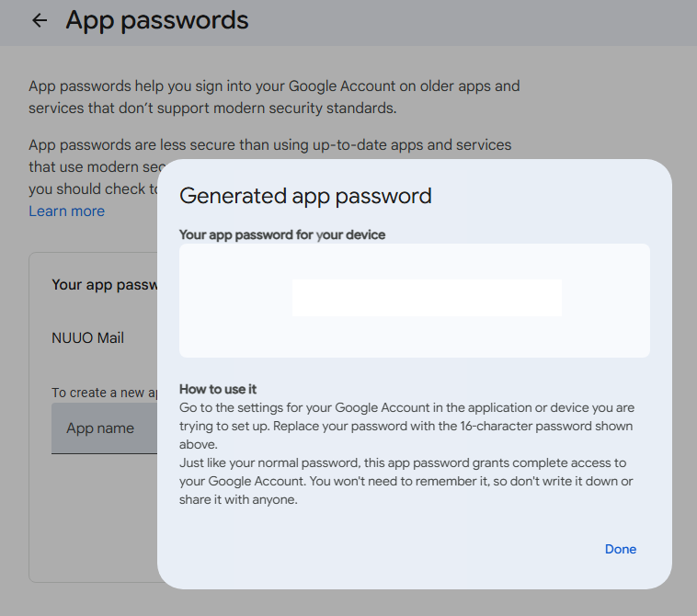
Task: Open the Learn more link
Action: (x=66, y=211)
